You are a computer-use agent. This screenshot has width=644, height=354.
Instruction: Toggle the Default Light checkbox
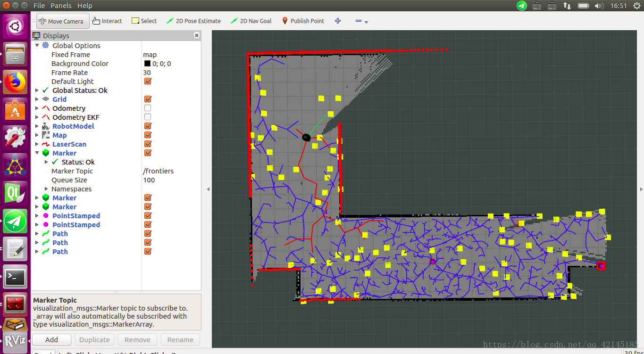point(148,82)
